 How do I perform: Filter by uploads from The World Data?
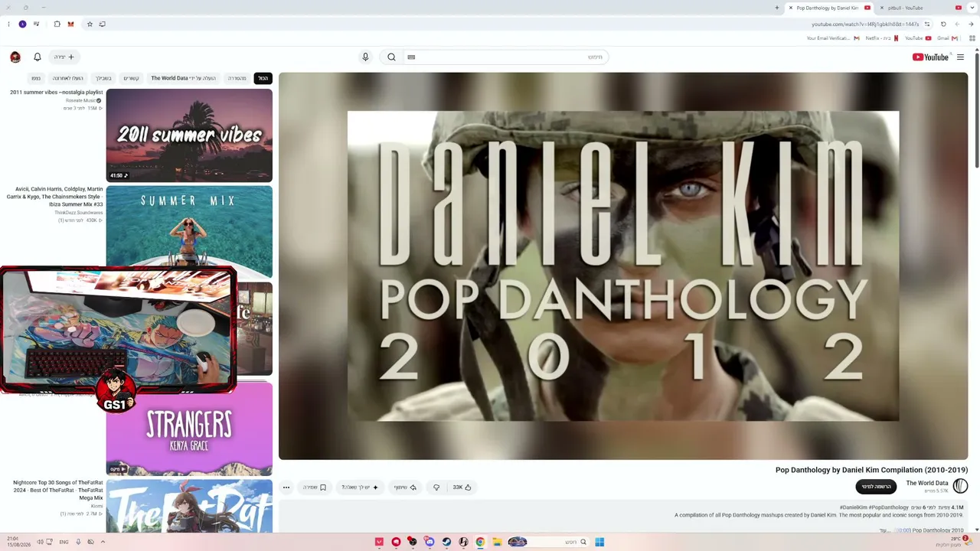pyautogui.click(x=183, y=78)
